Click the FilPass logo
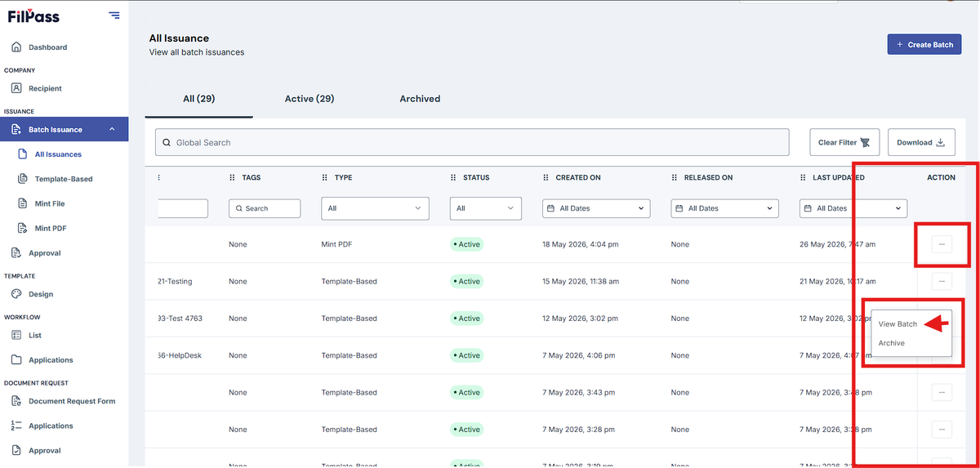The height and width of the screenshot is (468, 980). tap(33, 16)
